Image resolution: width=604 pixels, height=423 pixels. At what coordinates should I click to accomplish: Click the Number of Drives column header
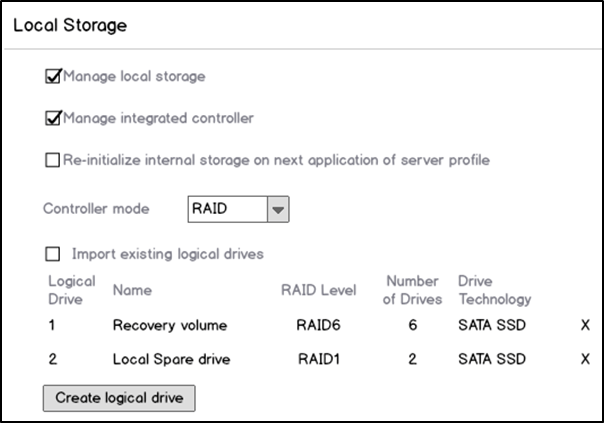[x=412, y=290]
